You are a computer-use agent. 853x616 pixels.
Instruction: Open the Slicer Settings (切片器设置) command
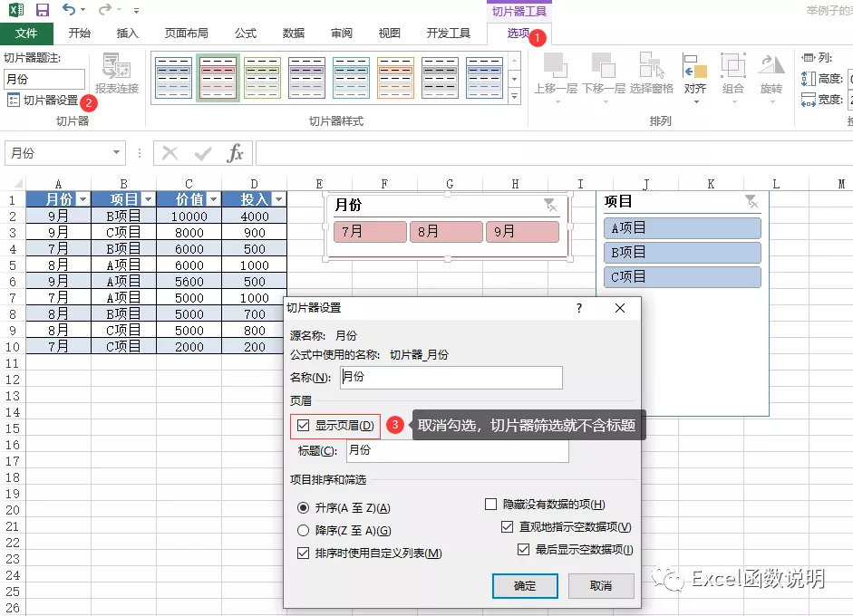[x=44, y=100]
